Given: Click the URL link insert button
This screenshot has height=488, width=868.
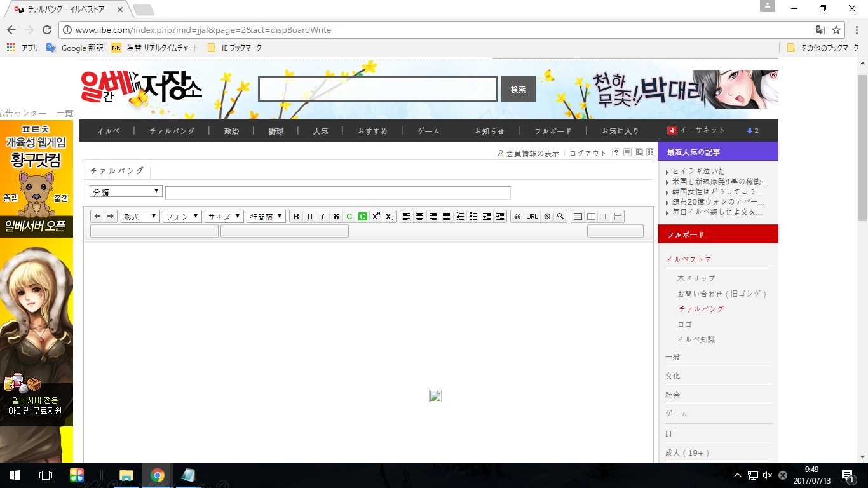Looking at the screenshot, I should (532, 217).
